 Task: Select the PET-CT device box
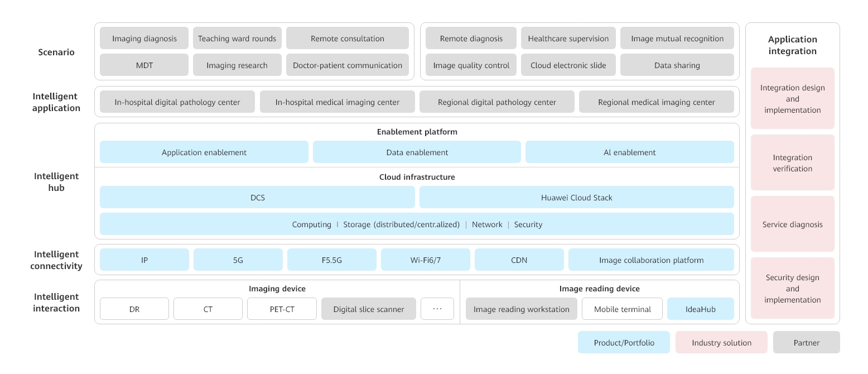click(x=282, y=309)
